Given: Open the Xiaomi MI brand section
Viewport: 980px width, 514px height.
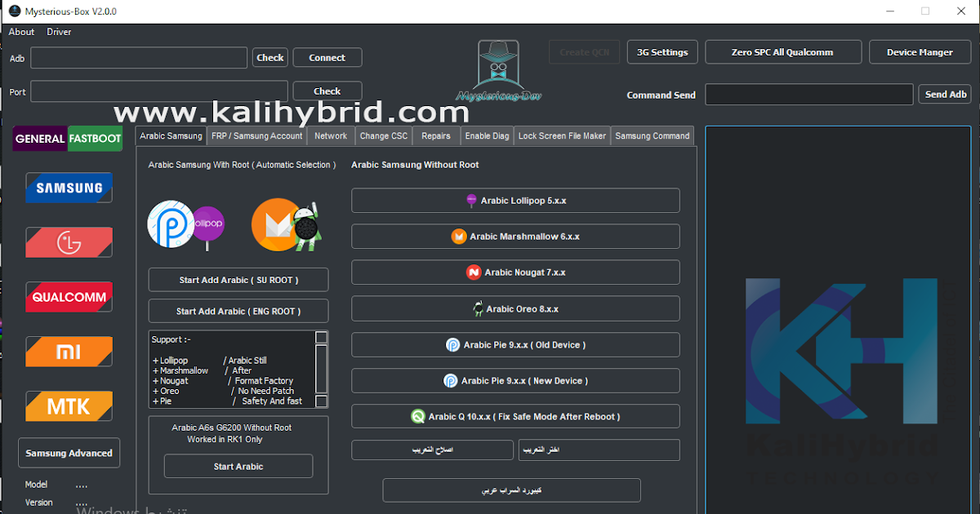Looking at the screenshot, I should 69,352.
